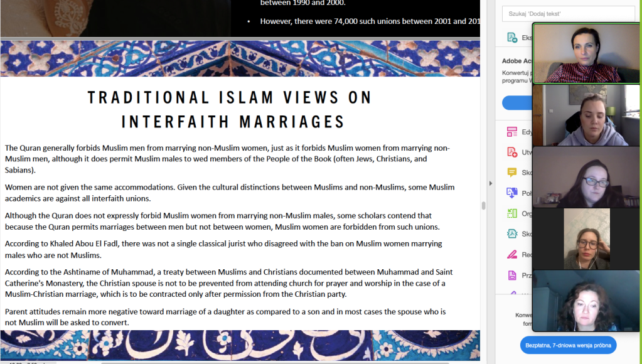Click the horizontal scrollbar at the bottom
Viewport: 642px width, 364px height.
tap(251, 362)
